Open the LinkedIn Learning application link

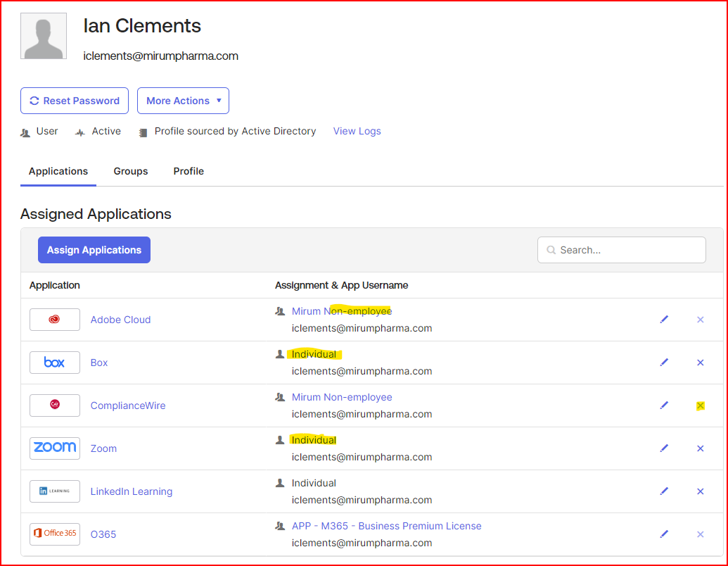pyautogui.click(x=132, y=491)
